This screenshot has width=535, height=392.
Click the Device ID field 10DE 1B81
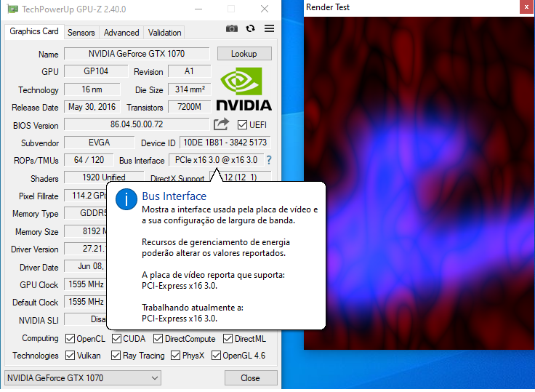coord(225,143)
